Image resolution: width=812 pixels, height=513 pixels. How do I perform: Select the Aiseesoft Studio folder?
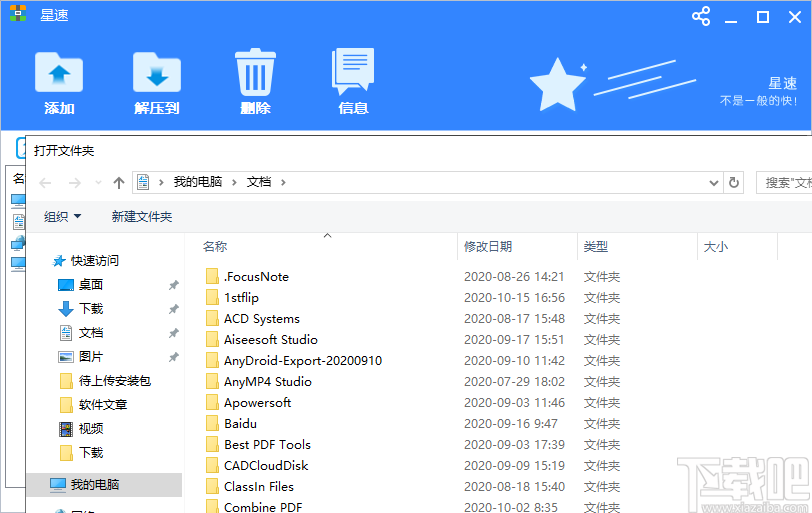pos(270,340)
